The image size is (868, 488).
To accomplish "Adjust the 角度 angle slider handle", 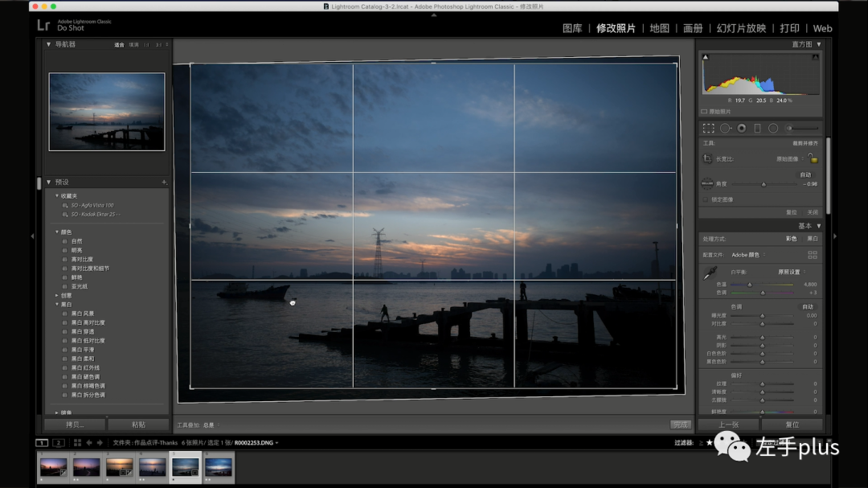I will [764, 184].
